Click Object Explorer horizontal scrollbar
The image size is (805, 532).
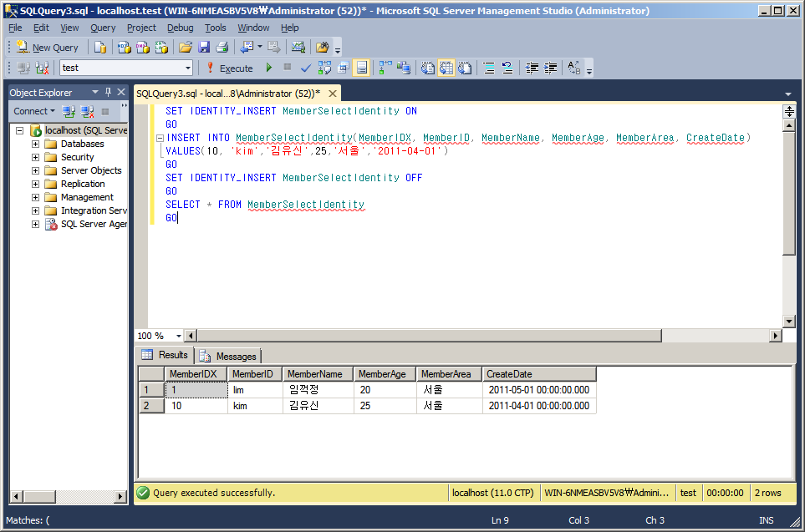coord(40,496)
